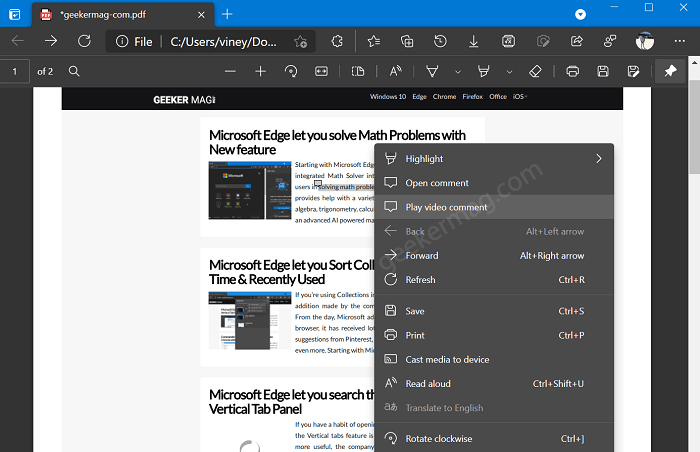Open the Favorites list icon

[374, 42]
